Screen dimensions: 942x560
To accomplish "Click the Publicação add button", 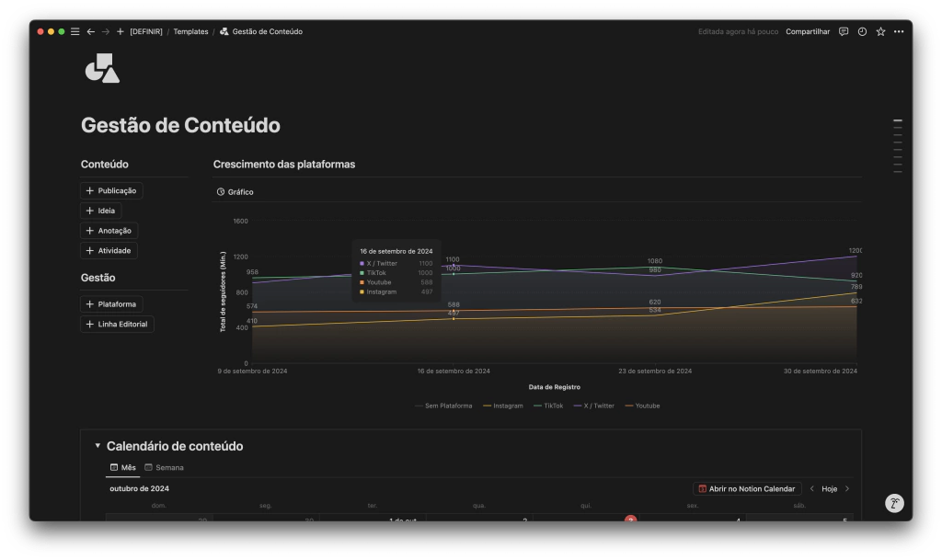I will [111, 191].
